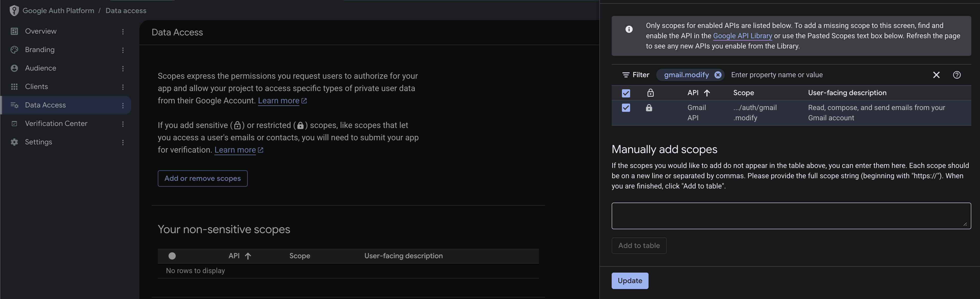Viewport: 980px width, 299px height.
Task: Click the Add or remove scopes button
Action: click(x=202, y=179)
